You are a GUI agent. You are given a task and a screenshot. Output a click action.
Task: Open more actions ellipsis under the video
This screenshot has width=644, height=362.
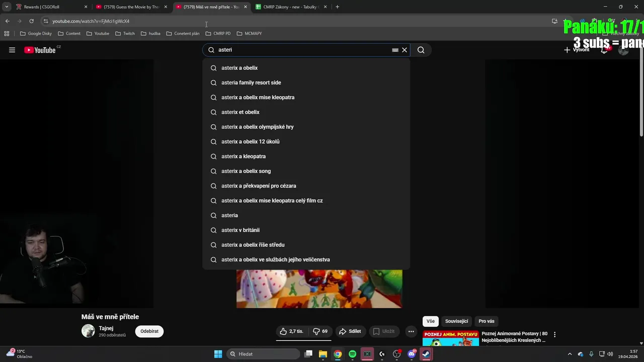411,331
